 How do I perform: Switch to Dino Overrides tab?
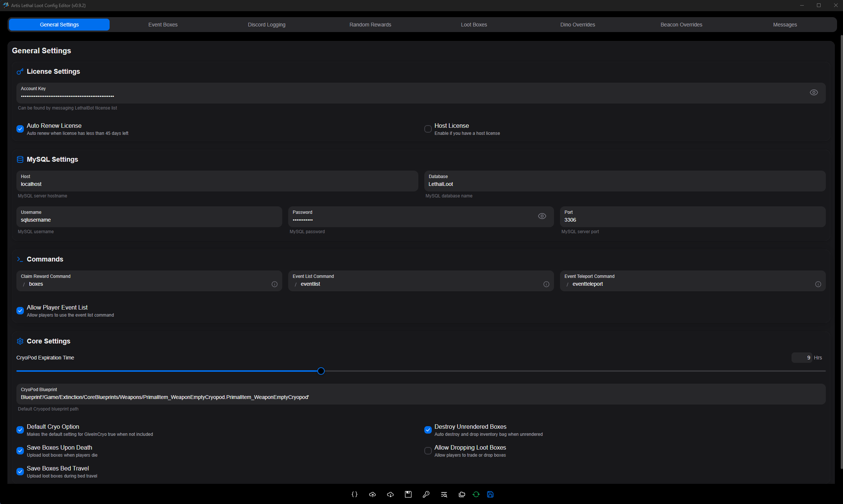pyautogui.click(x=578, y=25)
